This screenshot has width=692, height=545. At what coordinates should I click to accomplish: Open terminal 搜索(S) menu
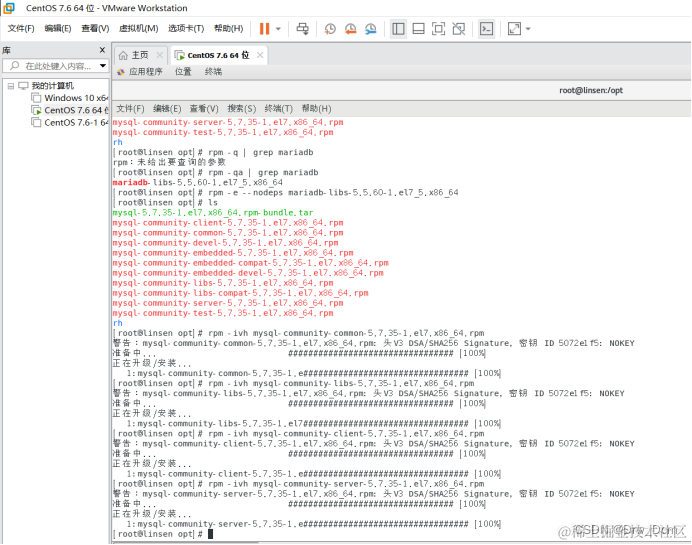coord(242,109)
